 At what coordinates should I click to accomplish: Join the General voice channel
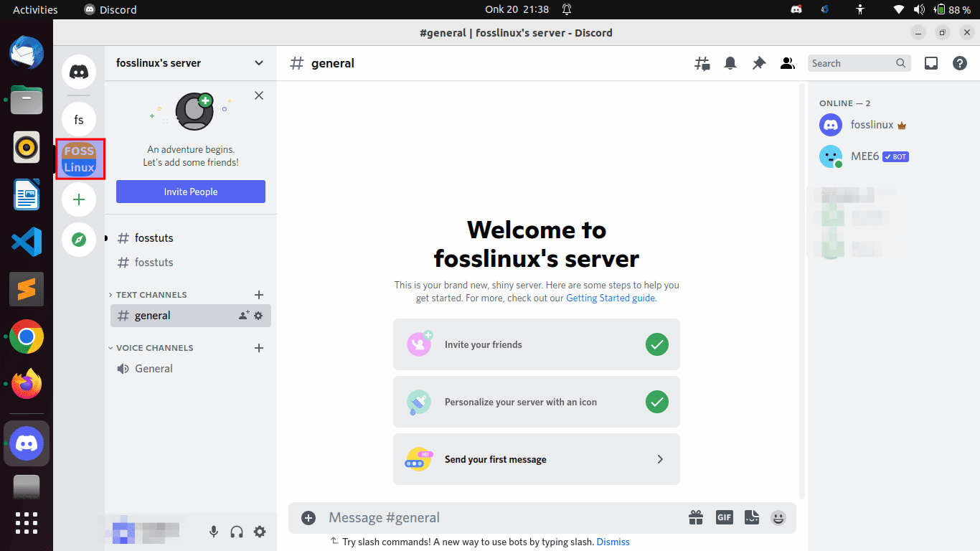tap(191, 369)
